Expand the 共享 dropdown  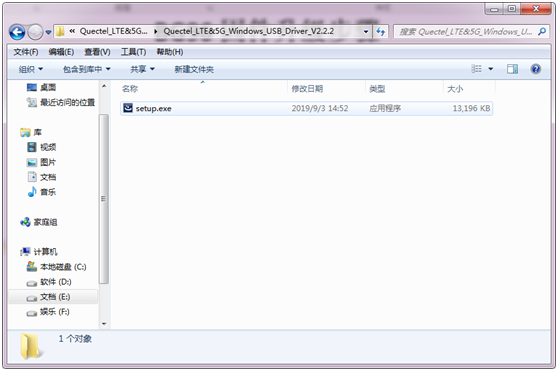(x=142, y=69)
